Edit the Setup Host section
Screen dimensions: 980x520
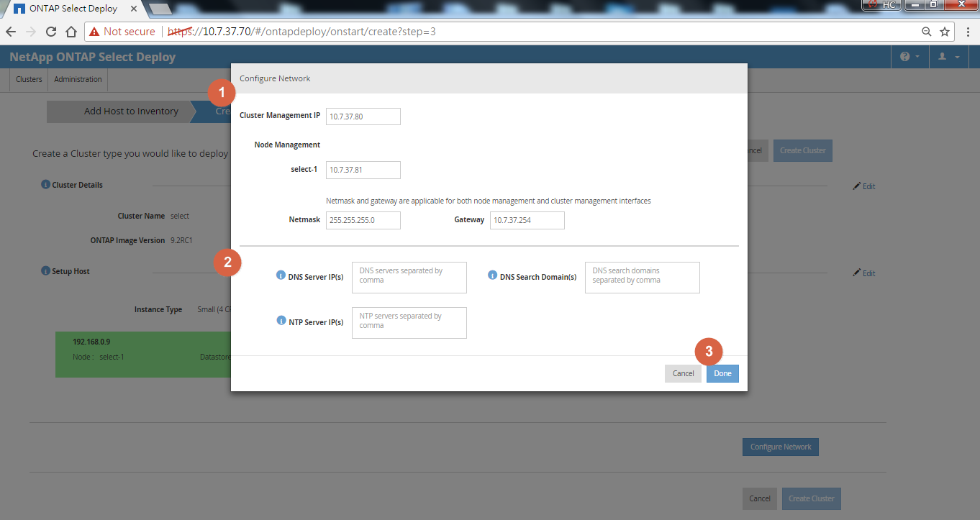click(864, 273)
